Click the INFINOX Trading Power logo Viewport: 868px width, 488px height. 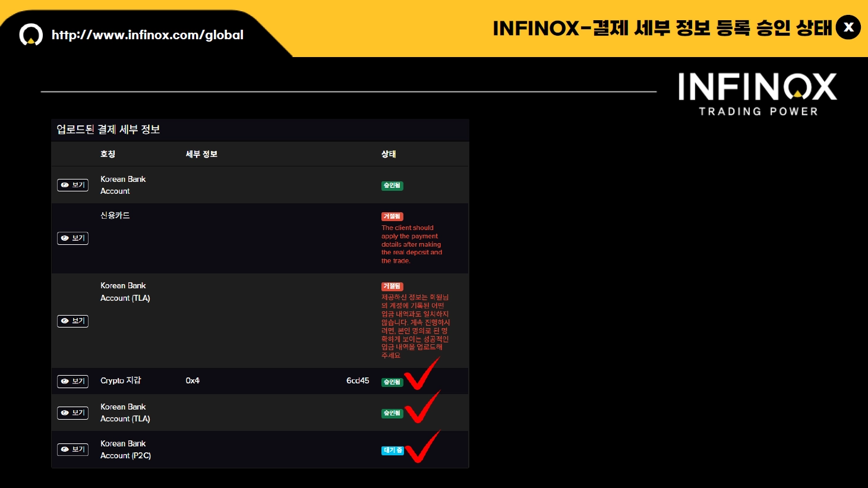[x=757, y=94]
